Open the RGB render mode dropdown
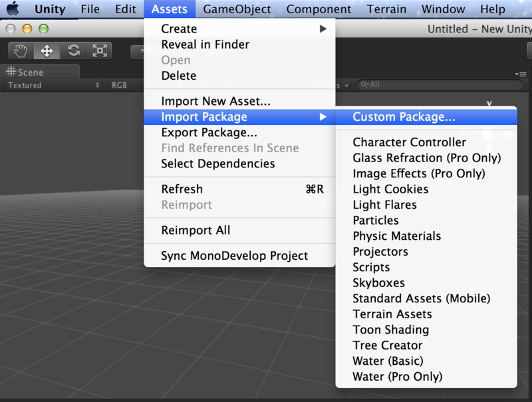The height and width of the screenshot is (402, 532). pos(125,85)
